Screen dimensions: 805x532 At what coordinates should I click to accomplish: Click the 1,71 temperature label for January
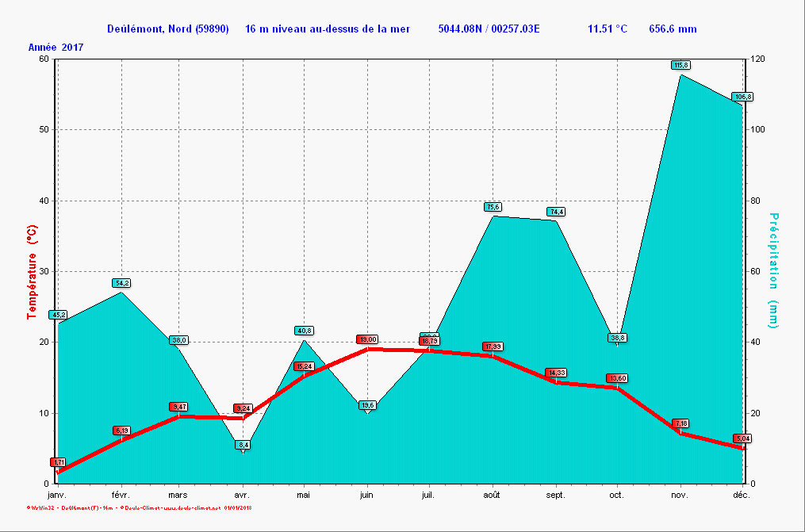pos(58,462)
